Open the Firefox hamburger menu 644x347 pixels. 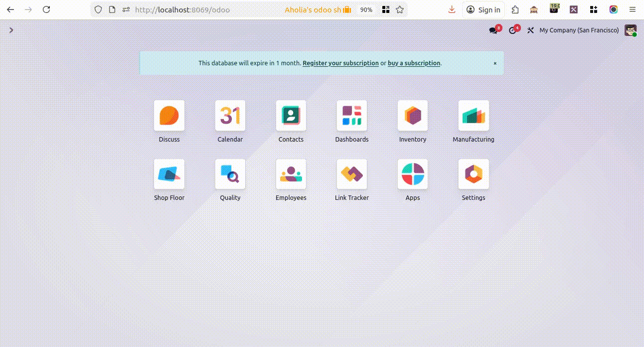tap(633, 9)
